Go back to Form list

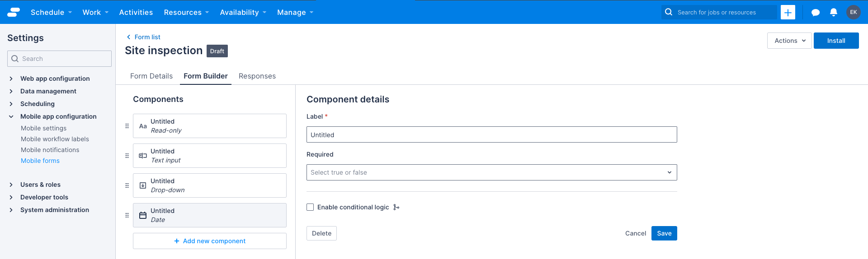pyautogui.click(x=147, y=37)
